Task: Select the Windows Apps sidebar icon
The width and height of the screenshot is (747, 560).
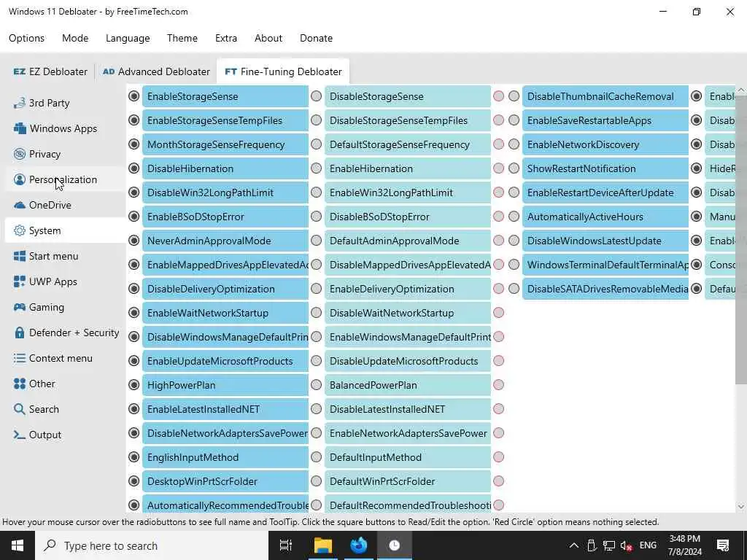Action: (20, 128)
